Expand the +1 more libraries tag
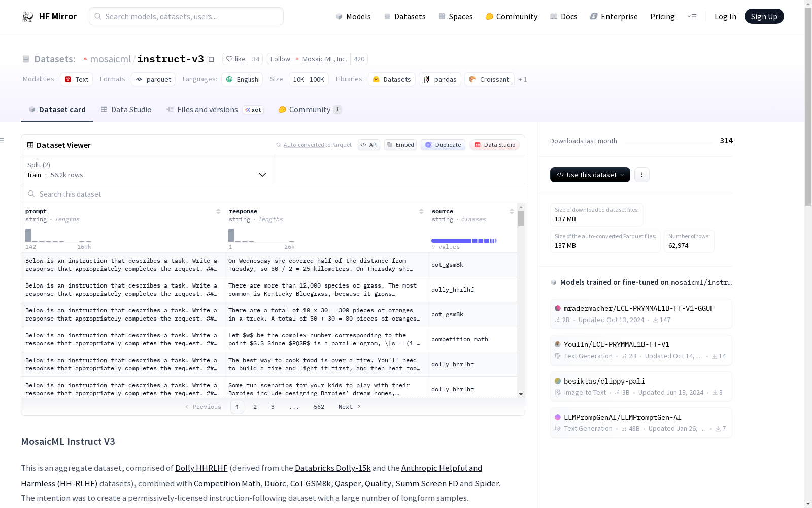Viewport: 812px width, 508px height. tap(523, 80)
